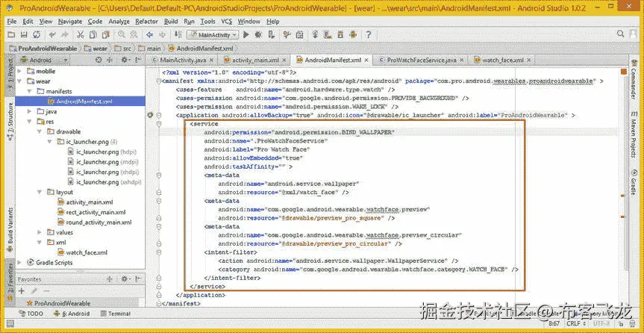Screen dimensions: 644x333
Task: Click Collapse All icon in Project panel
Action: (x=110, y=60)
